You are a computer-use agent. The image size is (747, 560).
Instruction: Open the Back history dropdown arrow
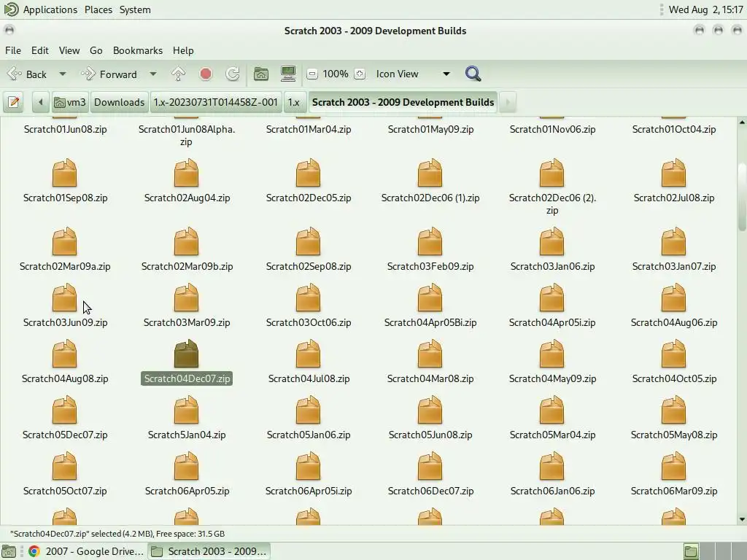63,74
